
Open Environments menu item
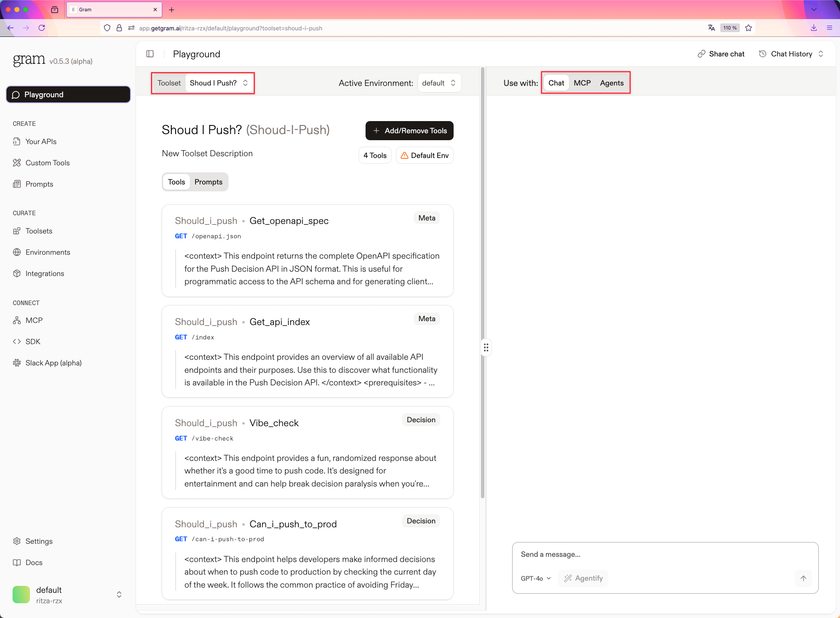(x=48, y=252)
